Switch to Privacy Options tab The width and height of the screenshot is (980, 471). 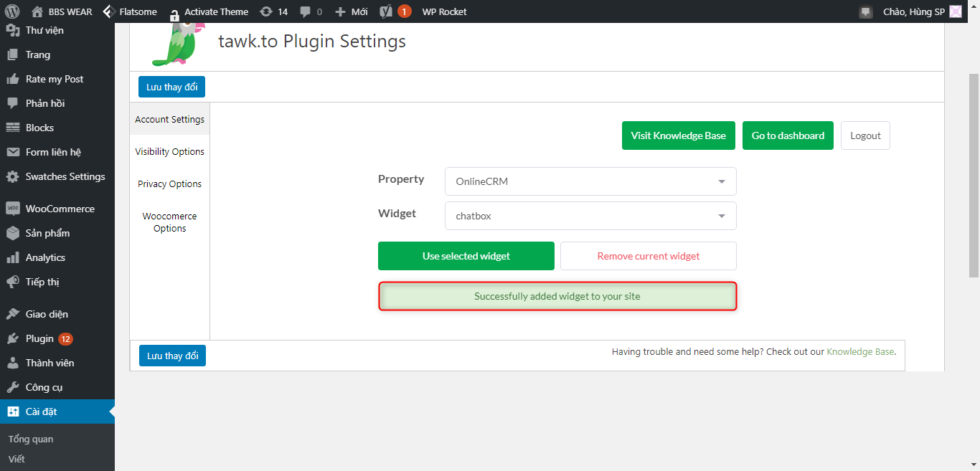170,184
